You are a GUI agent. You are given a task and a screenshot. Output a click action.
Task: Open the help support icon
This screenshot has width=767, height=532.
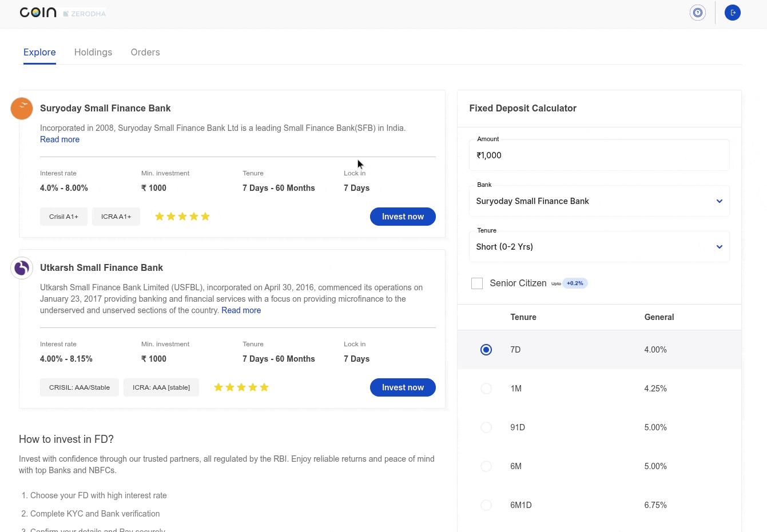698,13
